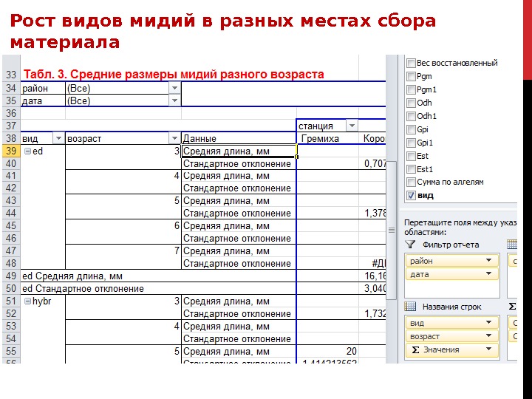Screen dimensions: 532x399
Task: Enable the Сумма по аллелям checkbox
Action: click(411, 183)
